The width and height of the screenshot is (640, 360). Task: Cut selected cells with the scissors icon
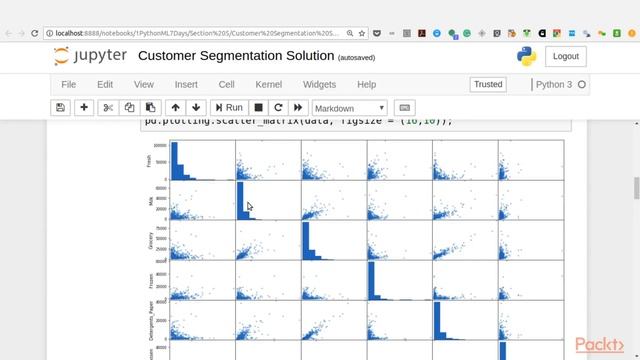point(108,108)
